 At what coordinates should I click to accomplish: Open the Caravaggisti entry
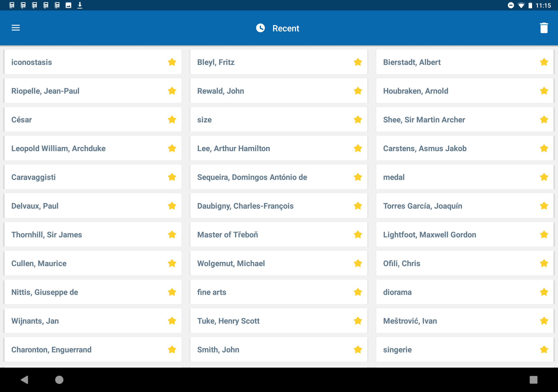93,177
